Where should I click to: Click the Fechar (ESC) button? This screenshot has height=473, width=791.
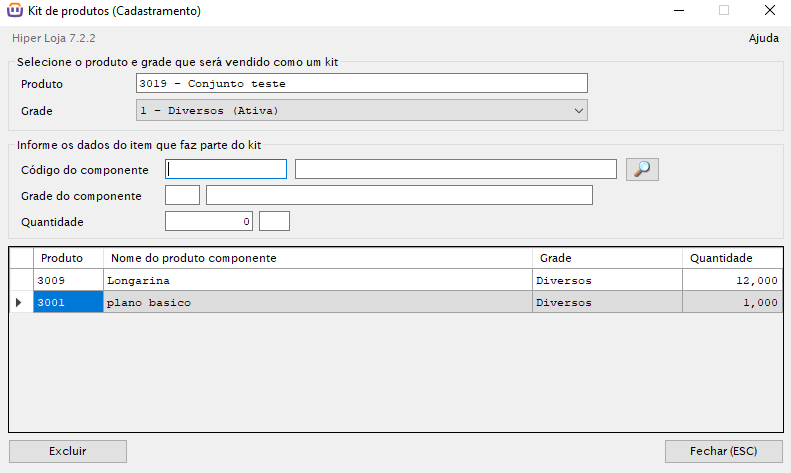(723, 451)
